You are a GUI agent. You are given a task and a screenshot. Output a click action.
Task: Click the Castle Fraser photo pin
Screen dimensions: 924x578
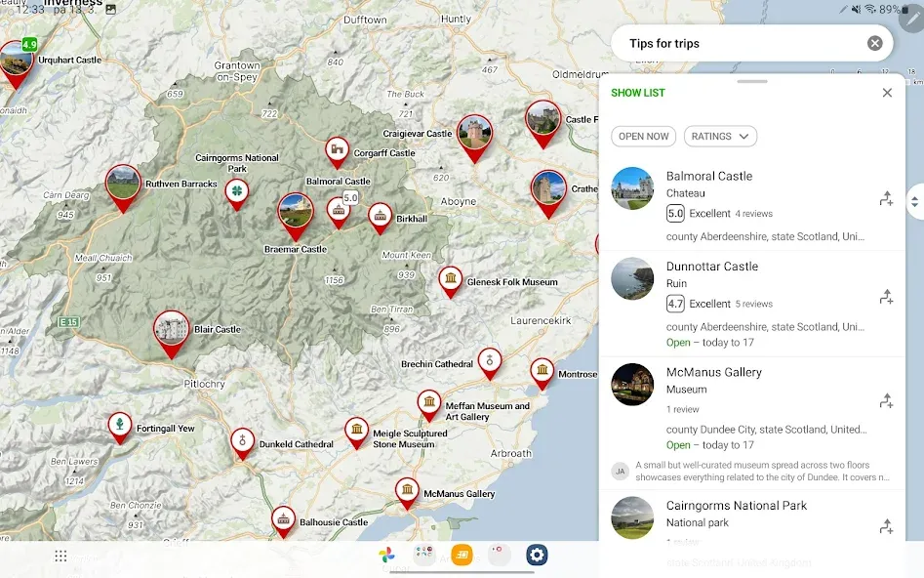point(542,121)
